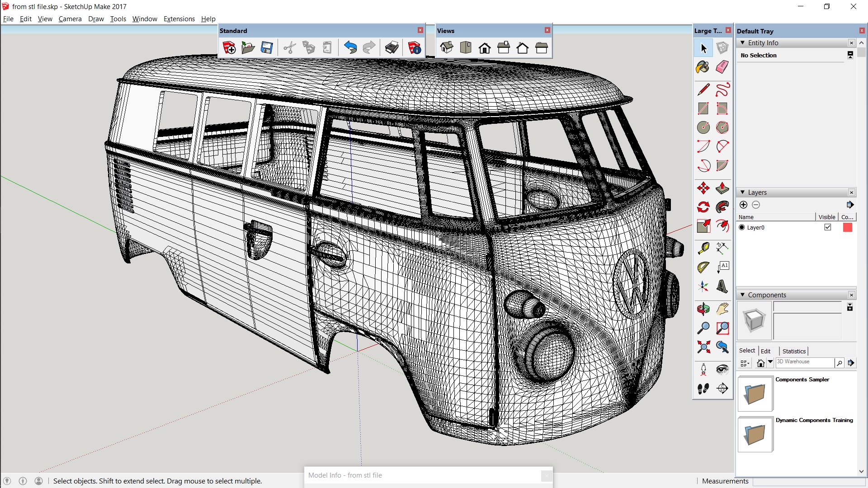The height and width of the screenshot is (488, 868).
Task: Select the Rotate tool
Action: [x=703, y=207]
